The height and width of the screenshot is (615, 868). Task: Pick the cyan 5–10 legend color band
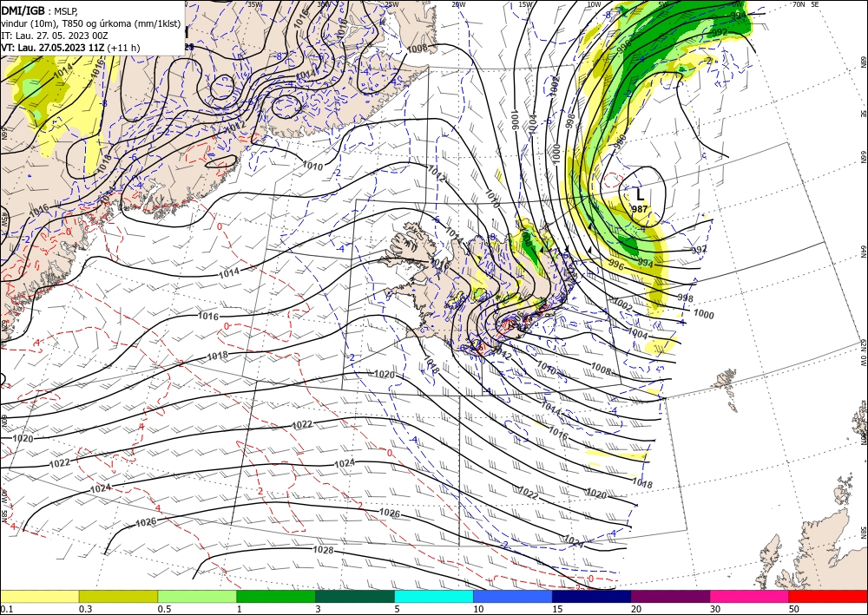(x=434, y=596)
